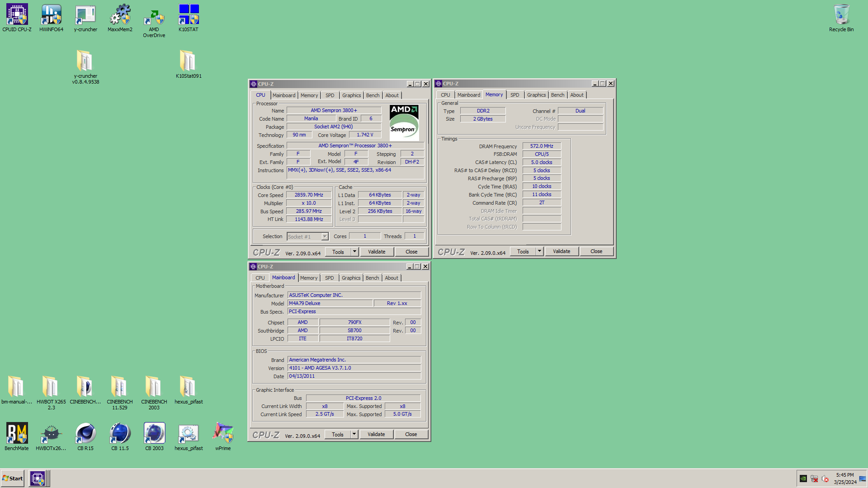This screenshot has height=488, width=868.
Task: Expand Tools dropdown arrow in Memory window
Action: click(539, 251)
